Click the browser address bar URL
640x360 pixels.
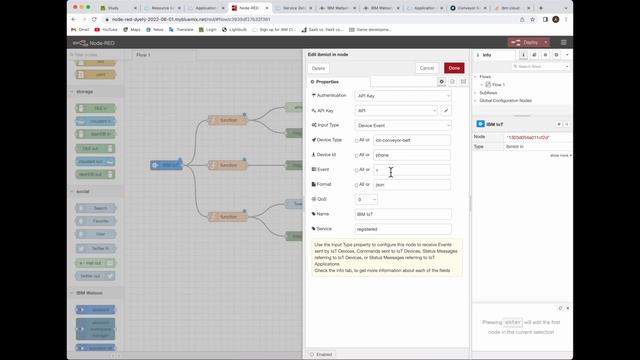click(191, 20)
